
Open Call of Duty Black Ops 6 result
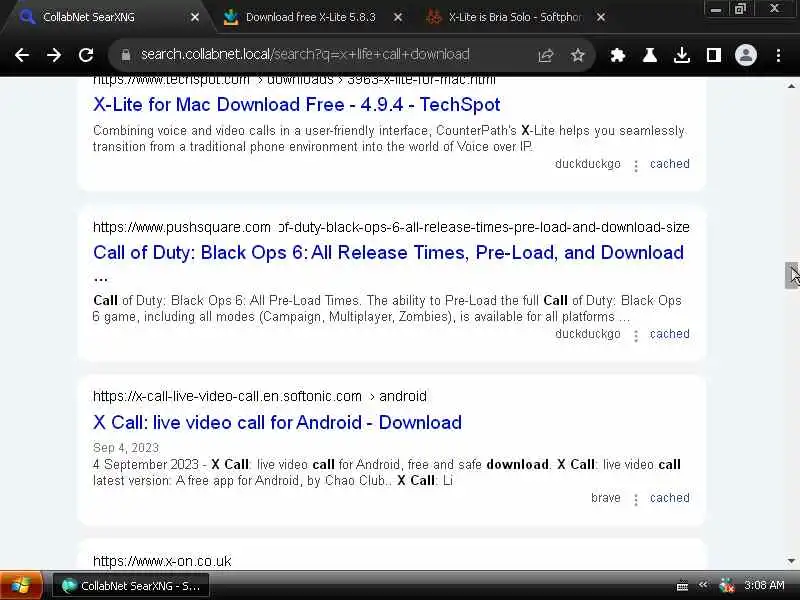click(388, 253)
